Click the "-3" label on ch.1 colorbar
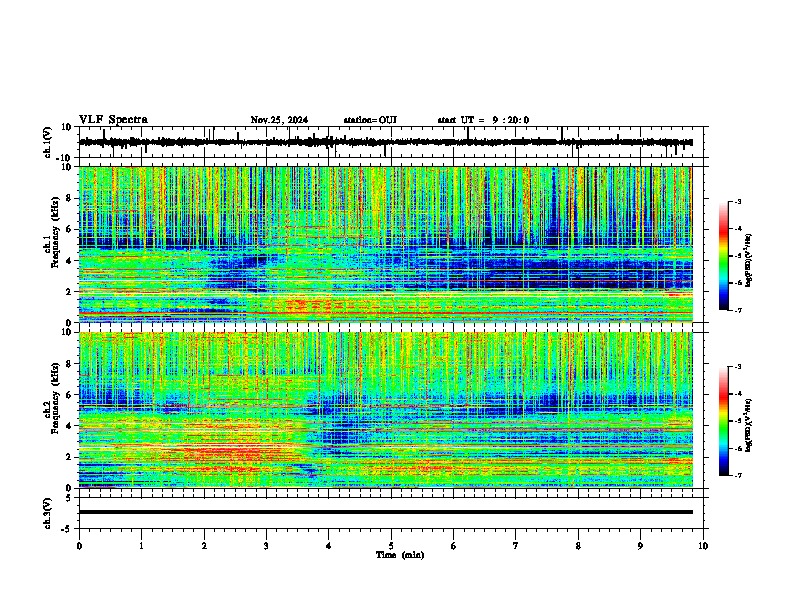792x612 pixels. (738, 201)
